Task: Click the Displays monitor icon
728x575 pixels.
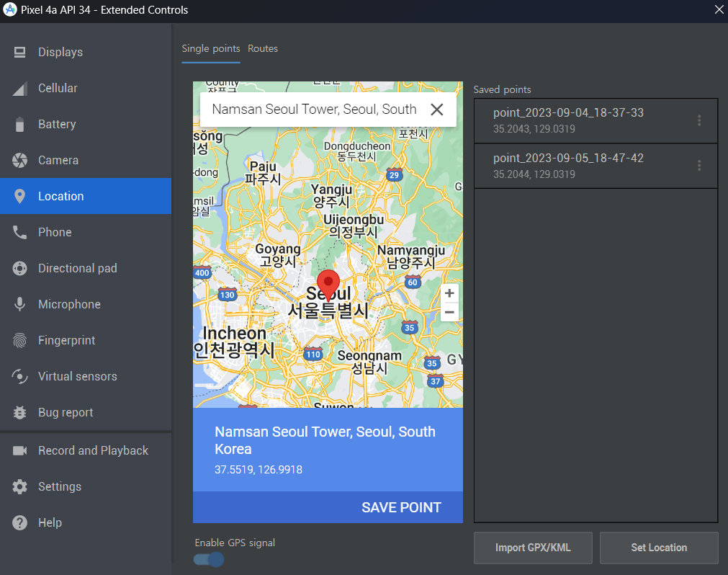Action: [x=19, y=52]
